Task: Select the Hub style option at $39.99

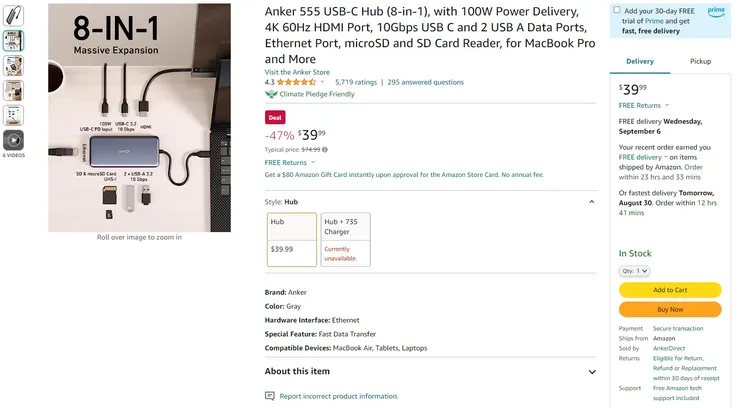Action: [x=292, y=240]
